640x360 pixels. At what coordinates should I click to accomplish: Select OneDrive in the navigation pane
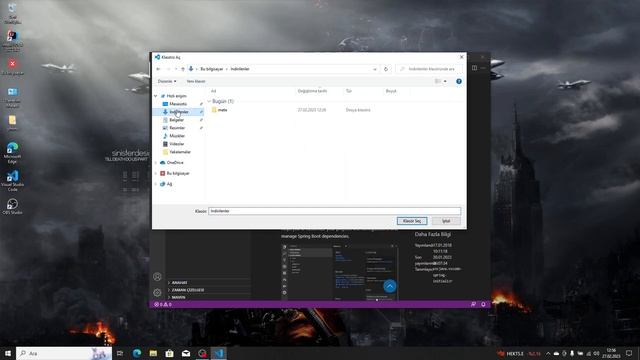pos(175,162)
